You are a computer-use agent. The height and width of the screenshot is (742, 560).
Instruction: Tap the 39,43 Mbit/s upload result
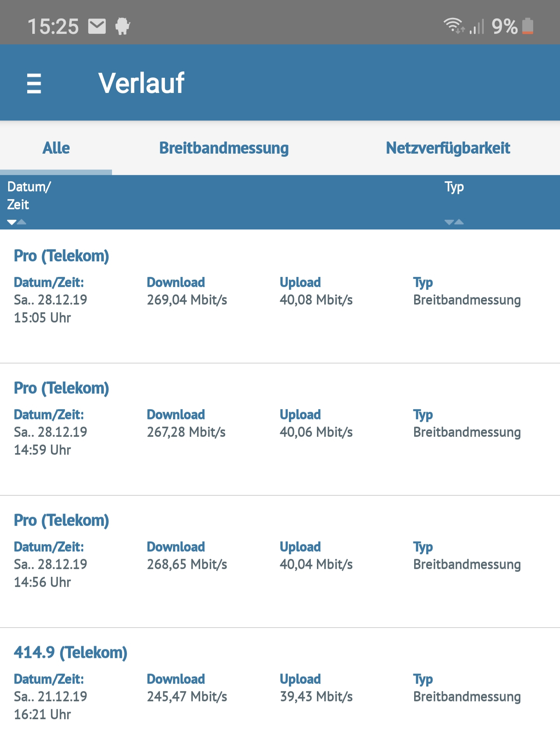(316, 696)
